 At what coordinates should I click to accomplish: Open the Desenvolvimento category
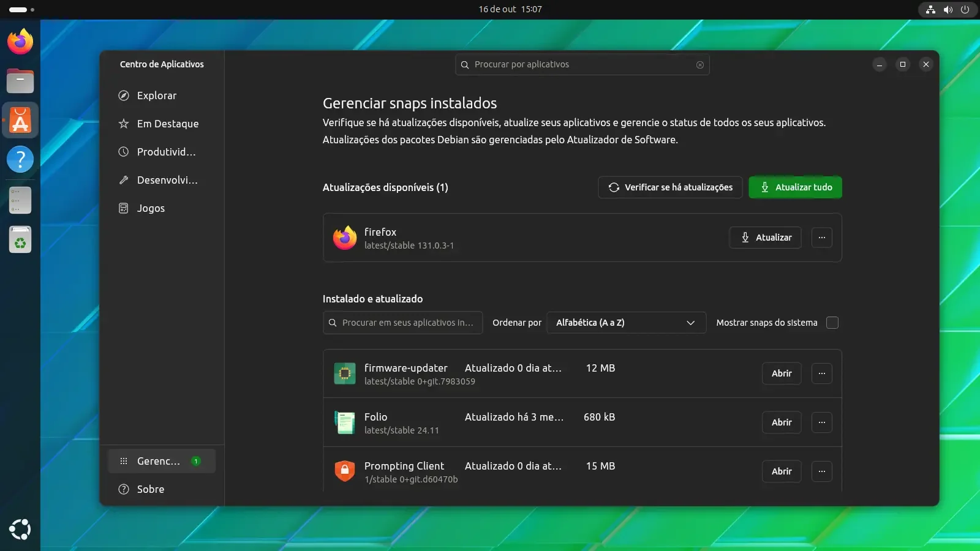(x=162, y=180)
